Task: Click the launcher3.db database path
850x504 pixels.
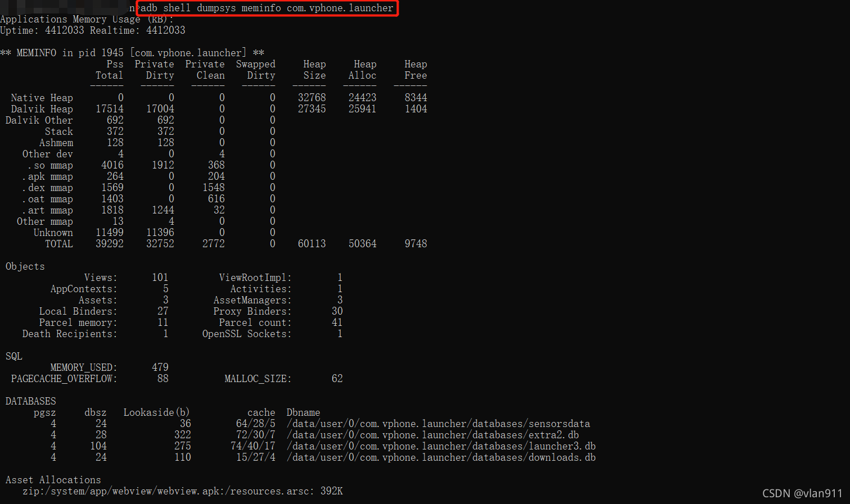Action: pos(441,446)
